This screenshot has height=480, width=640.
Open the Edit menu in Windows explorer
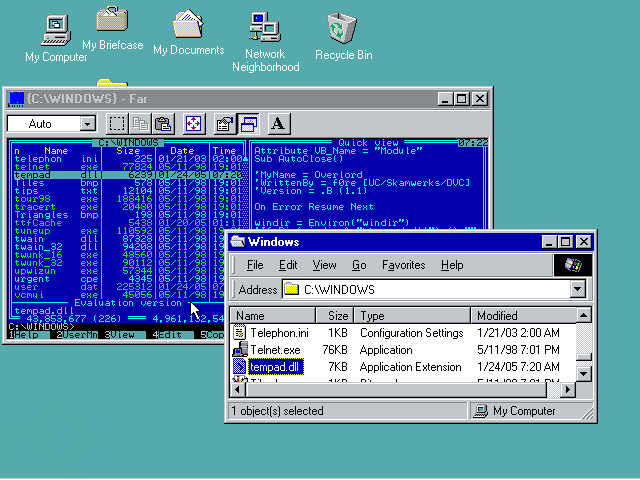tap(288, 265)
